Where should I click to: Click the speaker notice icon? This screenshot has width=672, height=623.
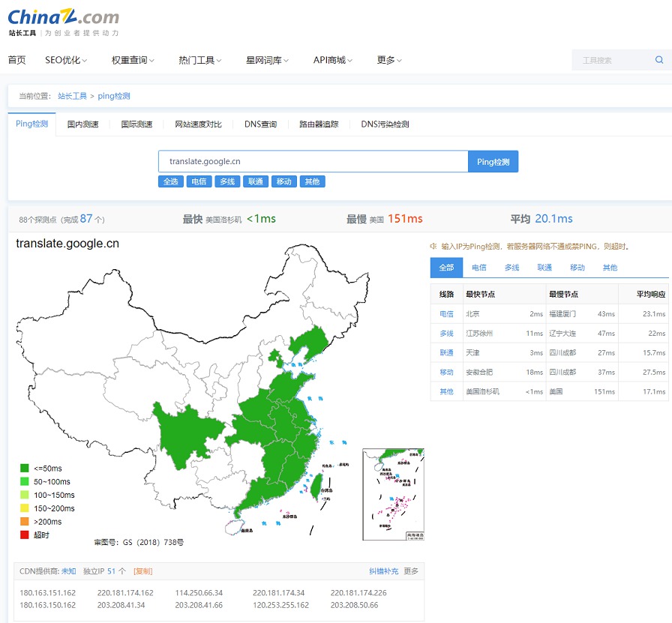pos(433,247)
